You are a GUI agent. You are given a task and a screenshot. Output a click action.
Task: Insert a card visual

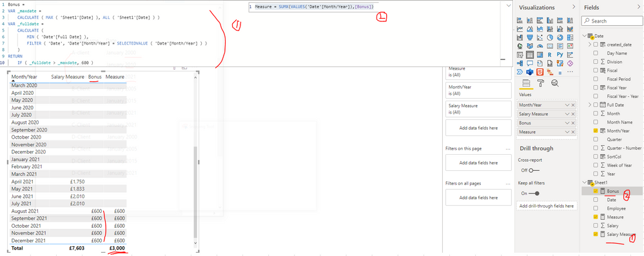click(550, 46)
